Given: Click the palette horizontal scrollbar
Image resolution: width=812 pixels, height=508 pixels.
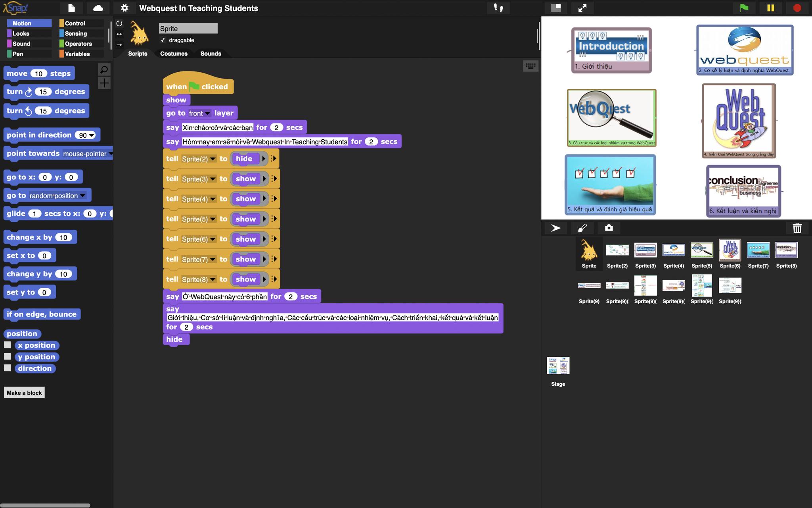Looking at the screenshot, I should click(x=45, y=505).
